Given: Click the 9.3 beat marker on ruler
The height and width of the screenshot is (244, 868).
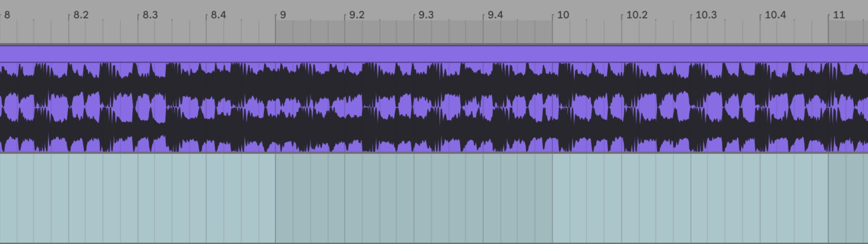Looking at the screenshot, I should pos(426,15).
